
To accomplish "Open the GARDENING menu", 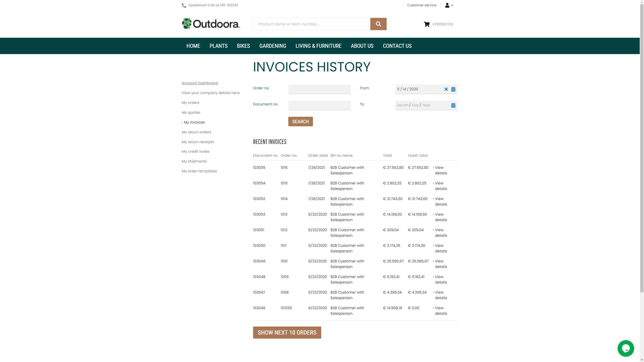I will tap(273, 46).
